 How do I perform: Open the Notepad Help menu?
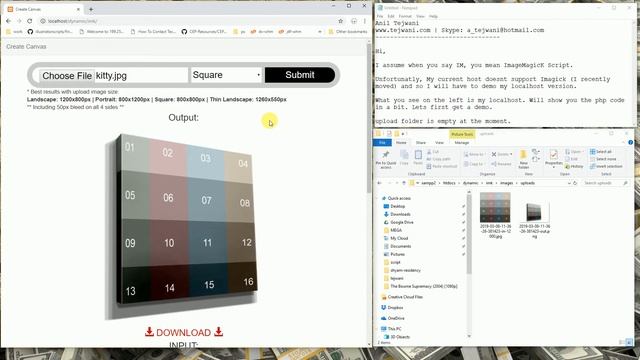pos(433,16)
